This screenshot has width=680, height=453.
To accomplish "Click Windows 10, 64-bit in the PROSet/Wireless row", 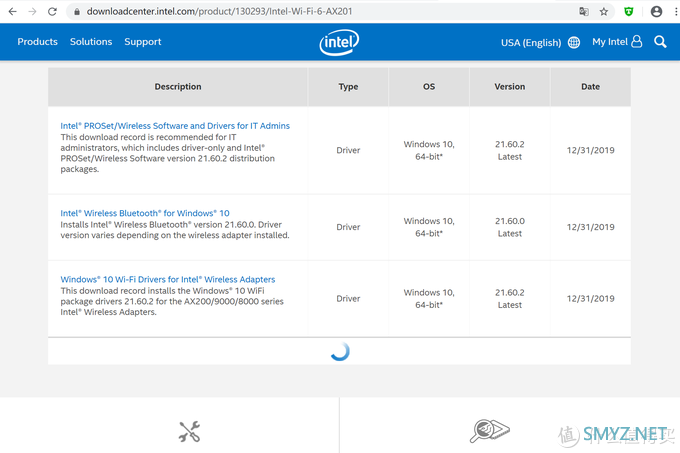I will tap(429, 150).
